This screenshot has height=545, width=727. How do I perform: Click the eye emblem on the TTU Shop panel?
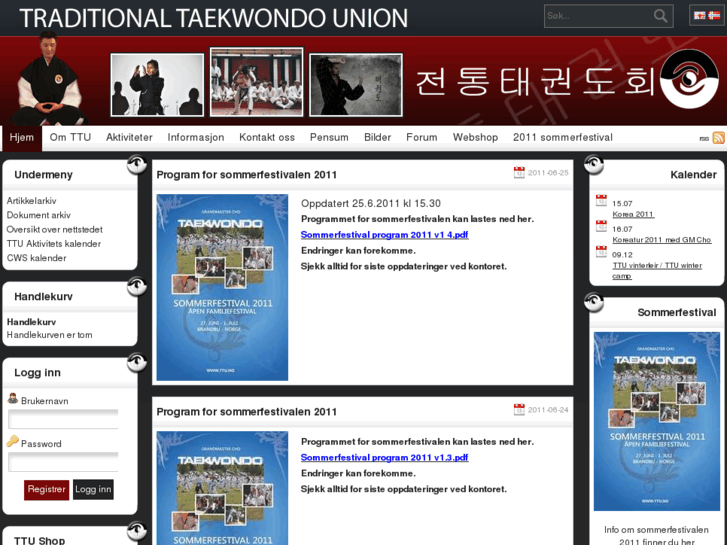137,531
